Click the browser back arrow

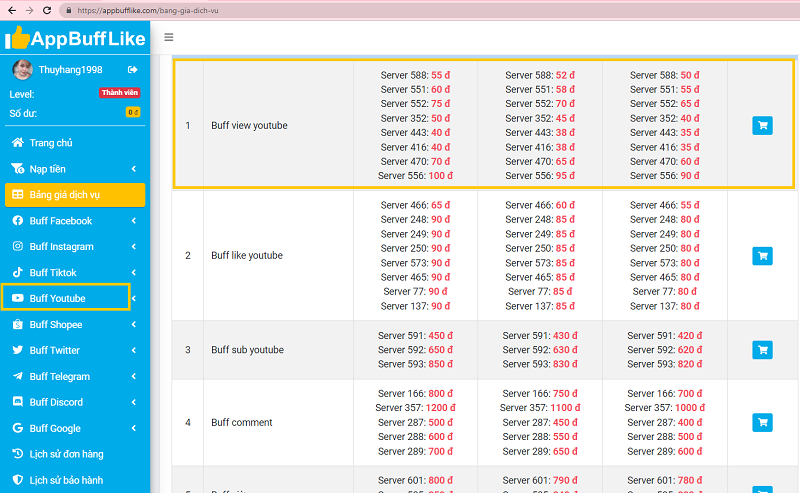(x=12, y=10)
